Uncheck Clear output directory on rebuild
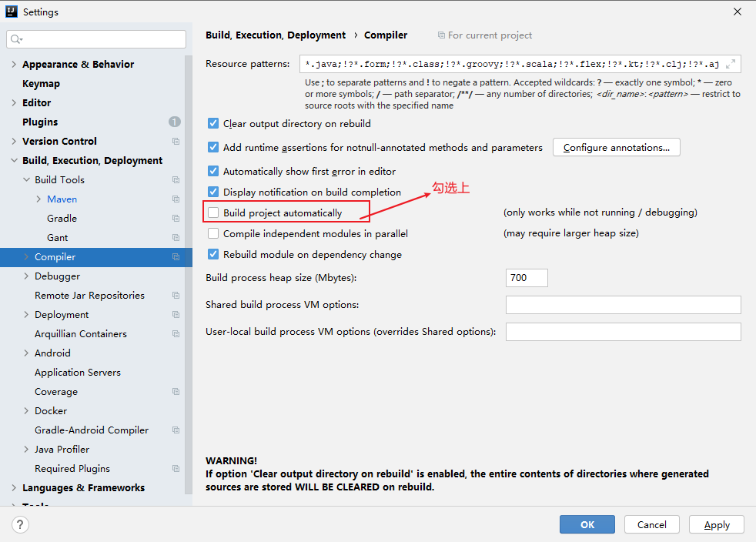Viewport: 756px width, 542px height. 213,123
